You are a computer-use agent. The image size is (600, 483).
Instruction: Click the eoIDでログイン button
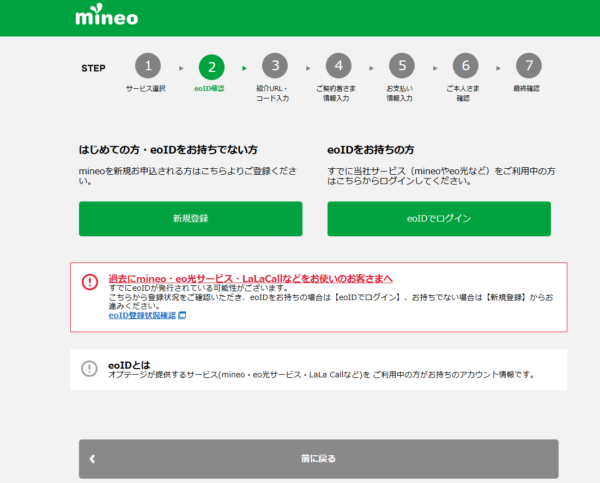tap(439, 219)
